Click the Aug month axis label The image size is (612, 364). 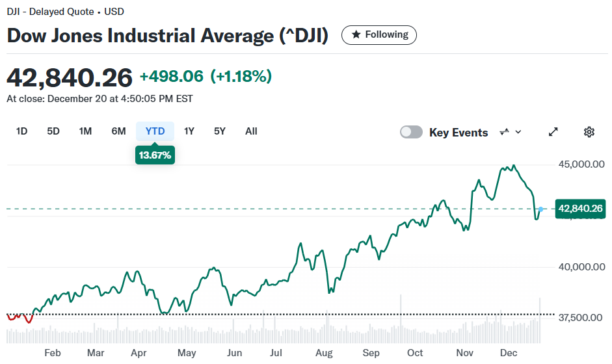coord(324,353)
